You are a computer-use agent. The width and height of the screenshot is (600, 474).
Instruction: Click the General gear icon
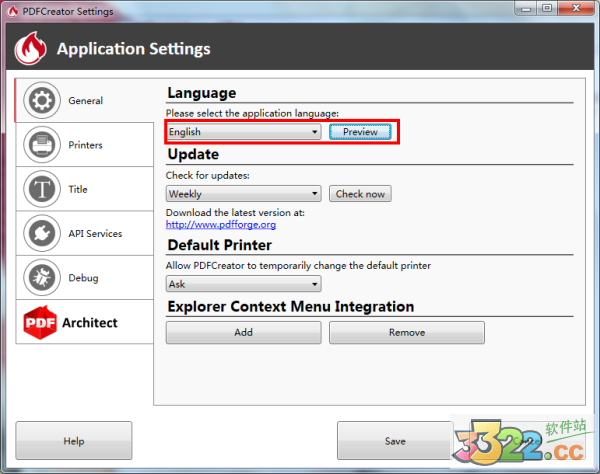(x=42, y=101)
